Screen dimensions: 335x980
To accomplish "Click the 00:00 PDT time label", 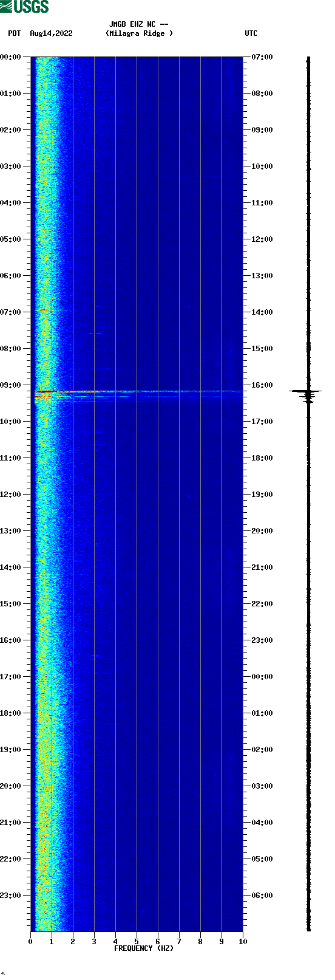I will pos(11,57).
